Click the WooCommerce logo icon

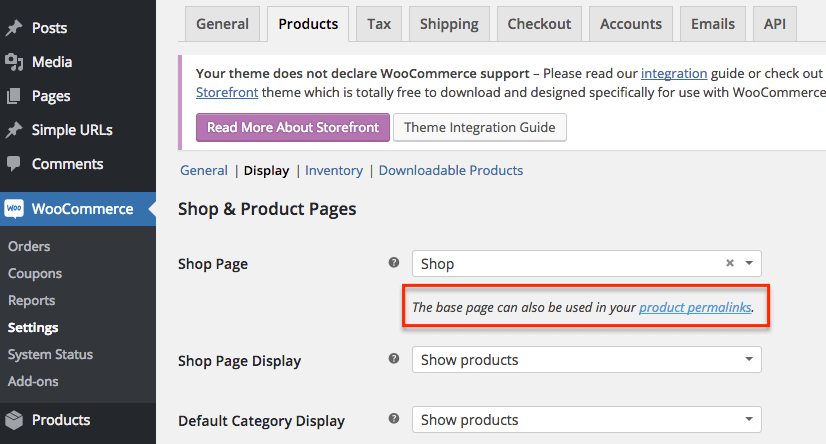coord(14,209)
